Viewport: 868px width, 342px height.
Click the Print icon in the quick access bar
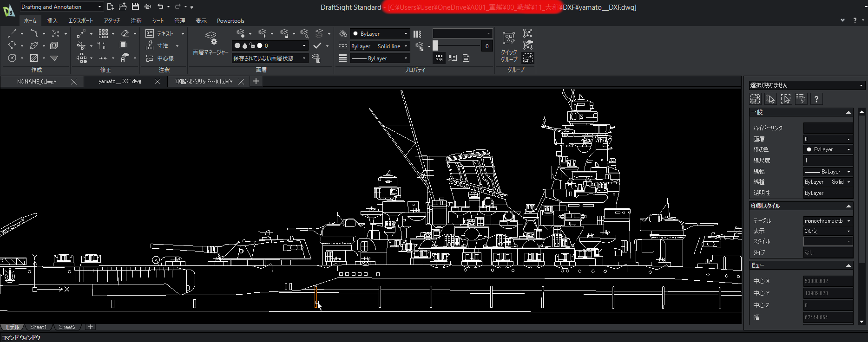[148, 6]
